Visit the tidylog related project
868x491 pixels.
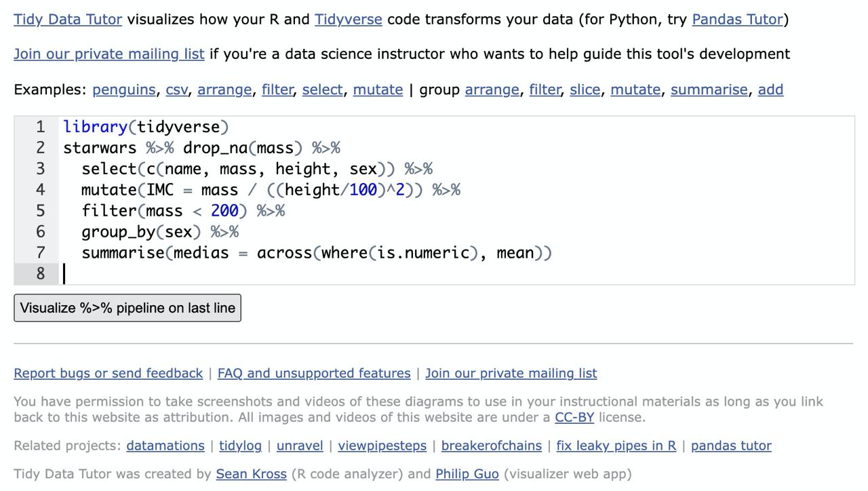(x=240, y=446)
